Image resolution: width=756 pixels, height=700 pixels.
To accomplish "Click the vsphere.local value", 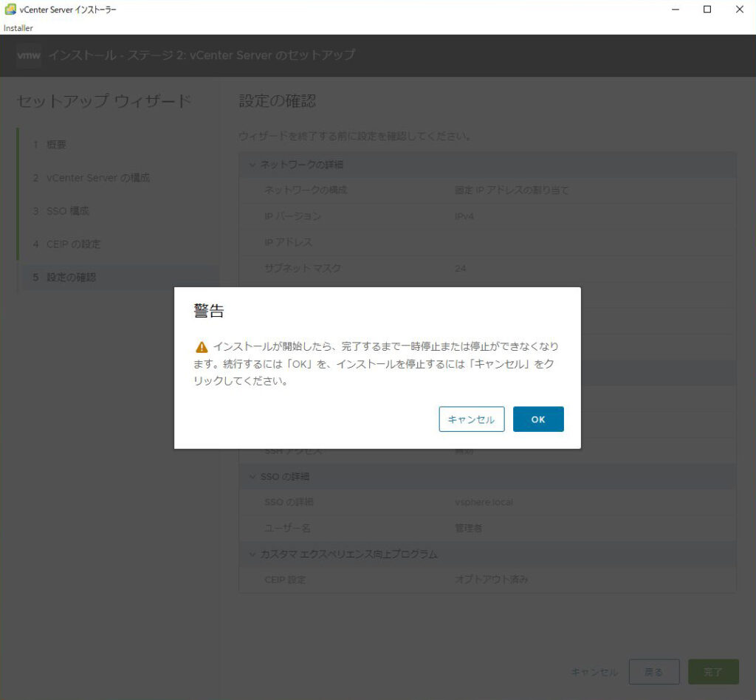I will click(484, 502).
